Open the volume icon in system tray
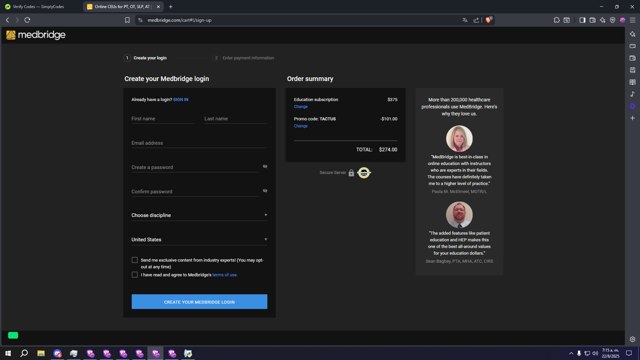640x360 pixels. pyautogui.click(x=595, y=353)
